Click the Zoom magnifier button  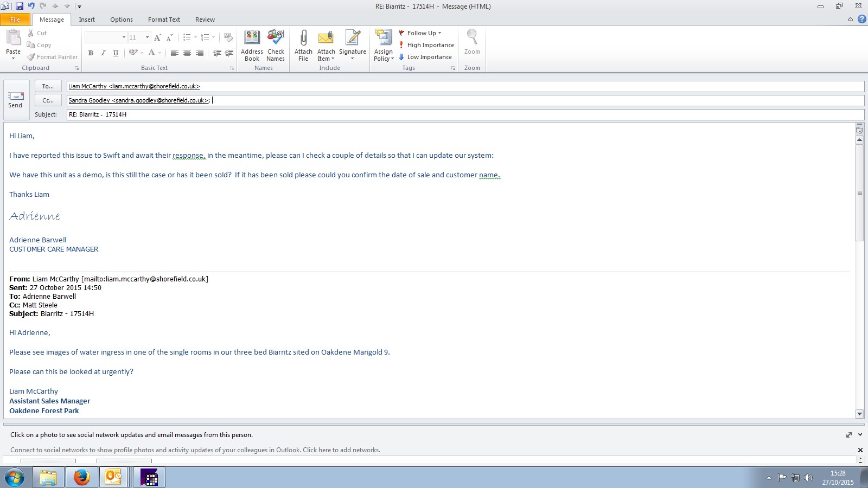pyautogui.click(x=472, y=42)
